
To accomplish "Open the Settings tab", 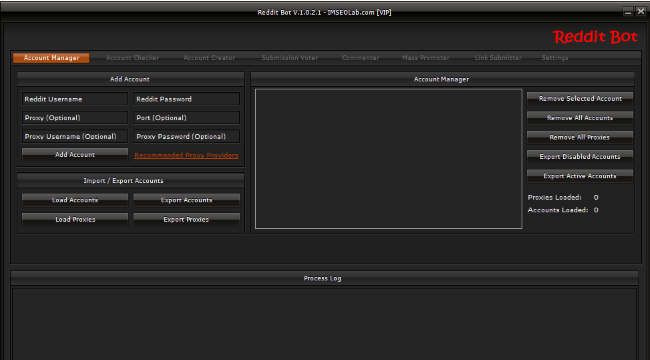I will (555, 58).
